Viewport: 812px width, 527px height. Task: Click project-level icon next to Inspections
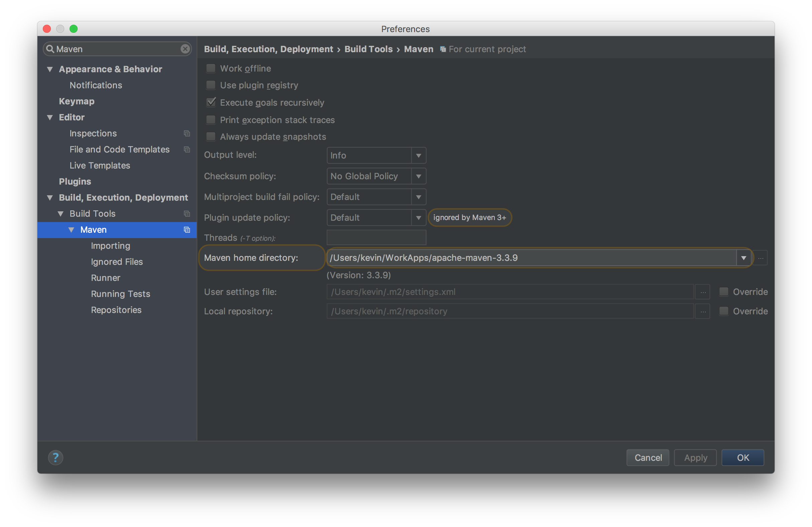coord(187,133)
